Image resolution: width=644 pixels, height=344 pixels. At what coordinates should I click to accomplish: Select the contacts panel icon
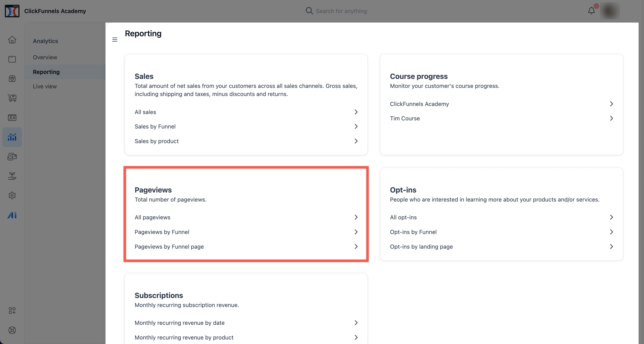[12, 118]
